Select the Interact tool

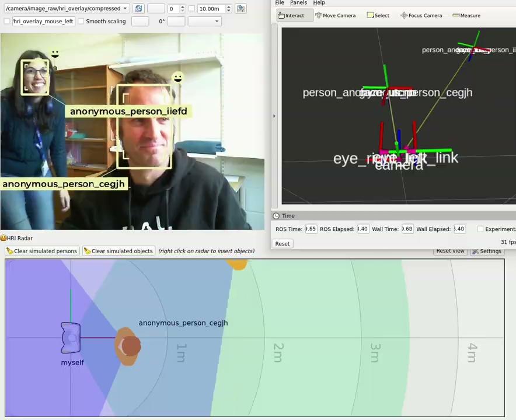[x=291, y=15]
